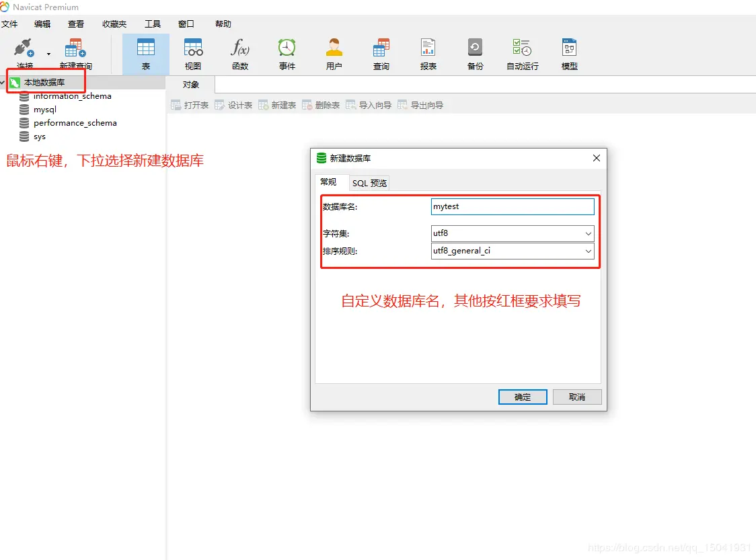The image size is (756, 560).
Task: Select the mysql database in tree
Action: coord(45,110)
